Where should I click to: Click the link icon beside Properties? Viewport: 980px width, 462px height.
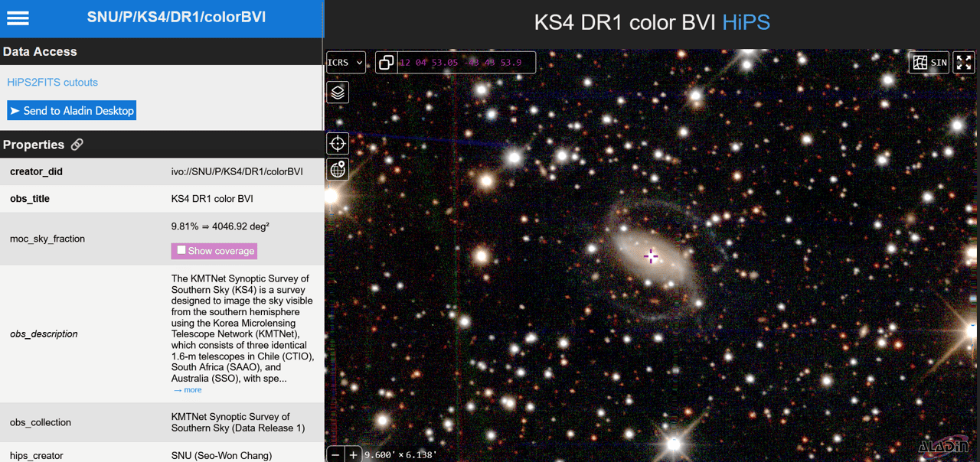[x=77, y=145]
